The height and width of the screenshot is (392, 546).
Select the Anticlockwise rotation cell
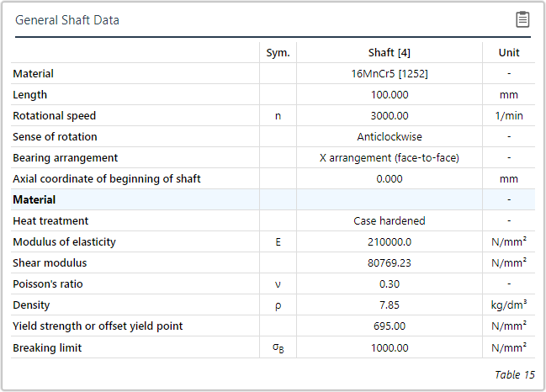click(x=390, y=137)
